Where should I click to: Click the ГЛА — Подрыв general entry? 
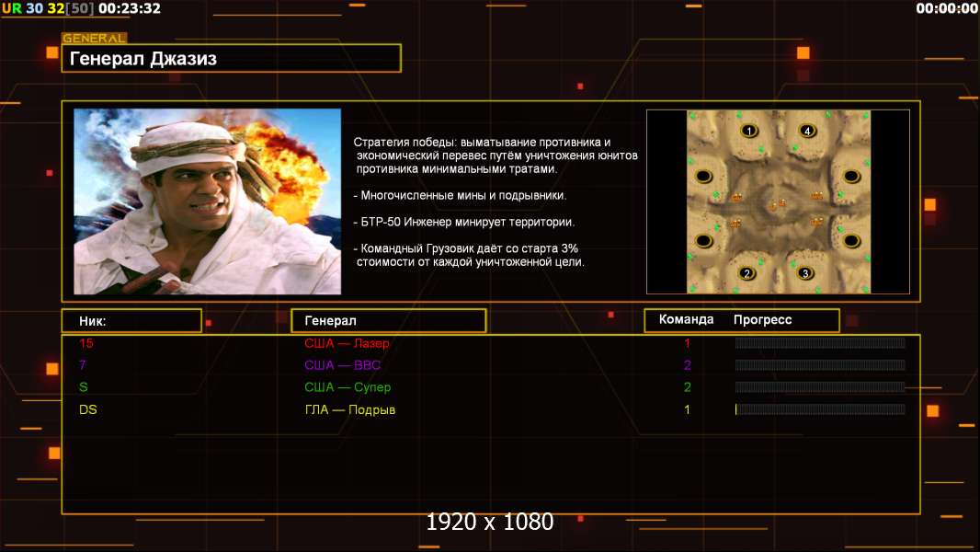(x=350, y=409)
